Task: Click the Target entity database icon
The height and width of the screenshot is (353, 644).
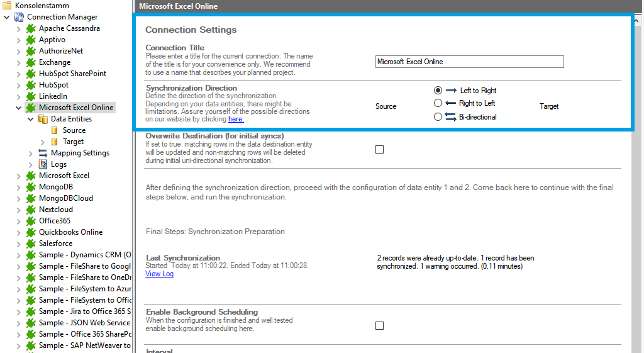Action: pyautogui.click(x=55, y=142)
